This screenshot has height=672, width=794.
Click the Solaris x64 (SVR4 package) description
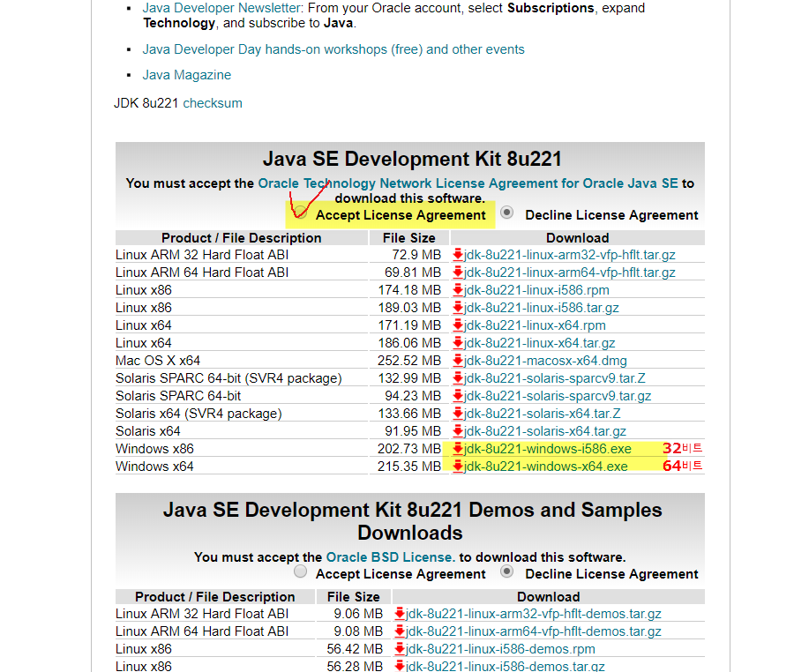pos(198,414)
